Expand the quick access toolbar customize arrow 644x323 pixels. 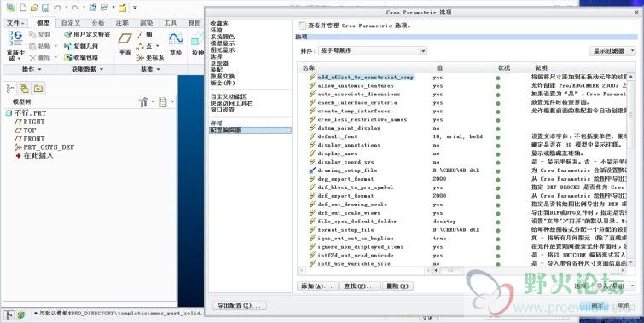135,8
